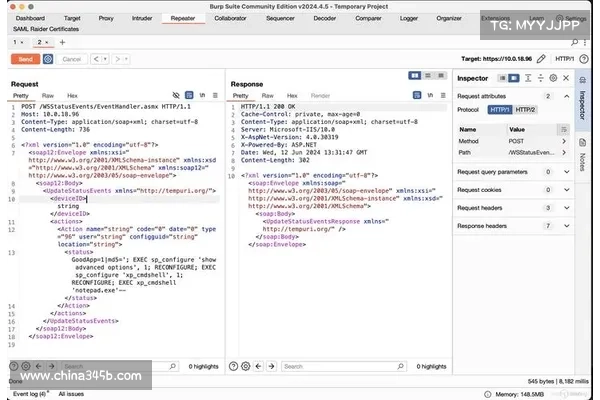Close Repeater tab 2 with its x
This screenshot has width=600, height=400.
coord(47,42)
